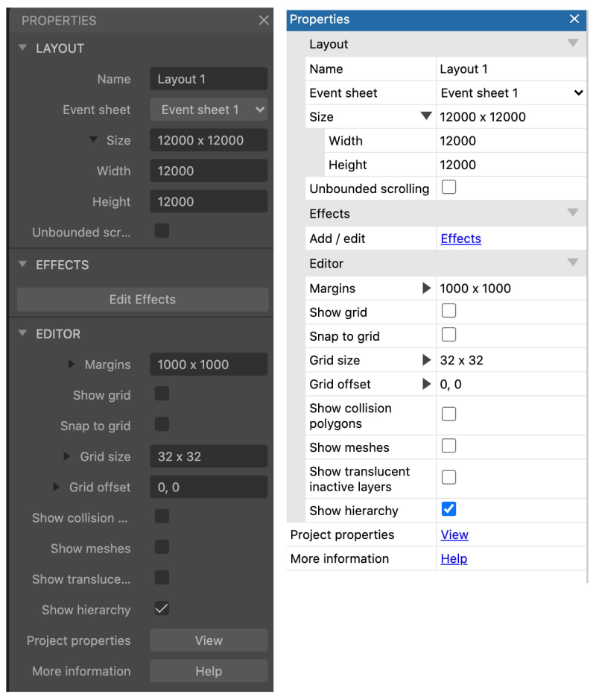Collapse Effects section arrow in light panel
Screen dimensions: 596x700
[573, 212]
